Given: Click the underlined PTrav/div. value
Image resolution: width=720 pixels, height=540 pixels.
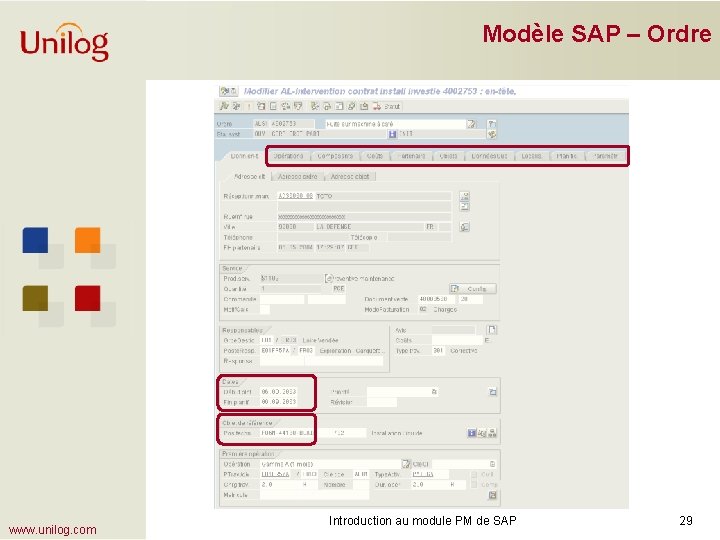Looking at the screenshot, I should point(275,474).
